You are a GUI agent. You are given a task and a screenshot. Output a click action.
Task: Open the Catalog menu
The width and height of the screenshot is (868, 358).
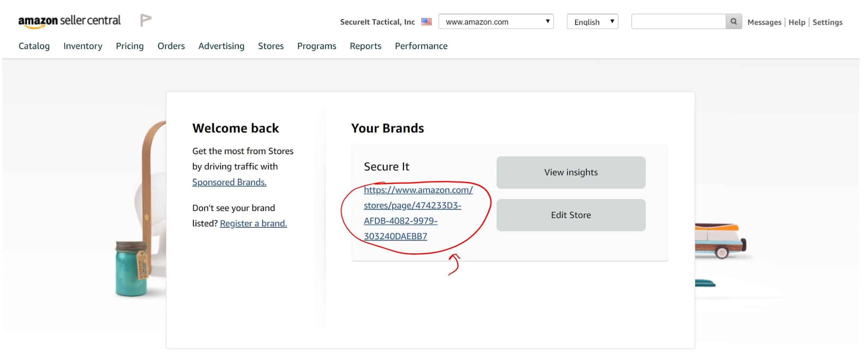coord(34,46)
